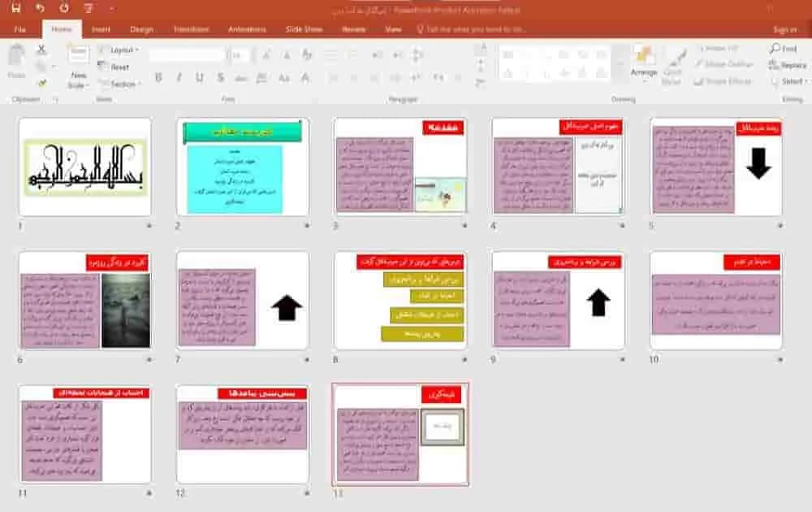
Task: Select slide 8 thumbnail with olive bars
Action: click(400, 301)
